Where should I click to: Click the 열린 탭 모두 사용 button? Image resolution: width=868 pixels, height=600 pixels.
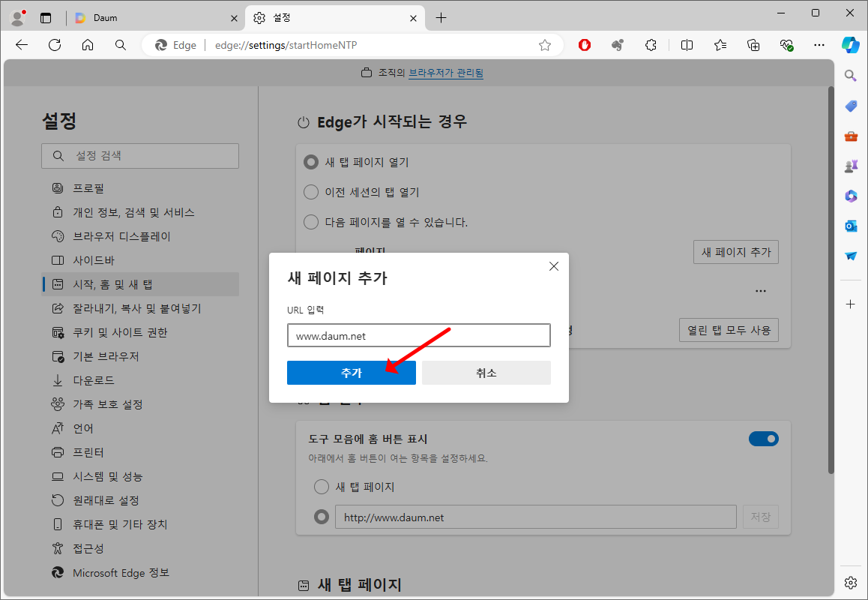tap(729, 330)
